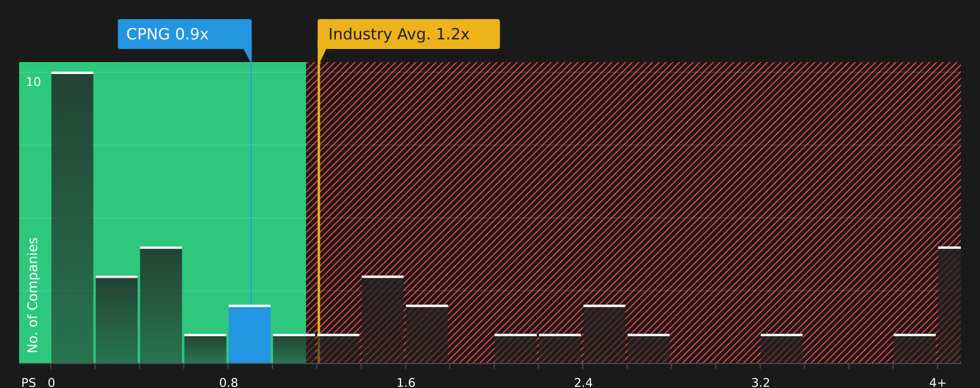Select the blue highlighted CPNG bar
The height and width of the screenshot is (388, 980).
[x=250, y=334]
